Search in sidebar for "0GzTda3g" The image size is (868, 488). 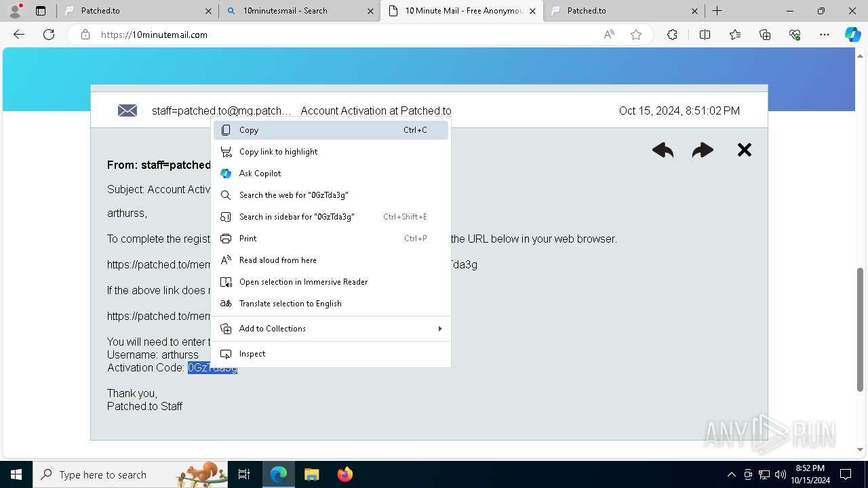[x=331, y=217]
